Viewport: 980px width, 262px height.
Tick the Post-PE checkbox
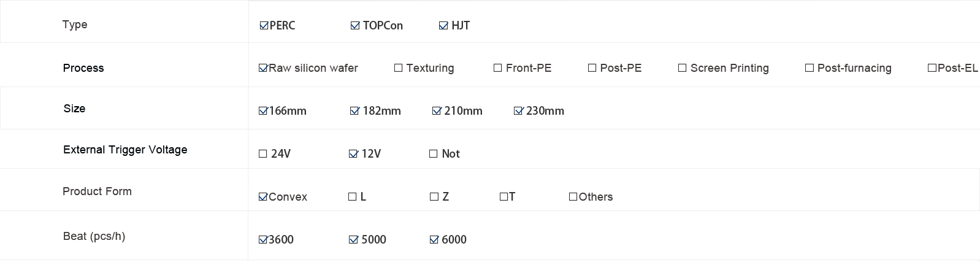click(x=592, y=68)
